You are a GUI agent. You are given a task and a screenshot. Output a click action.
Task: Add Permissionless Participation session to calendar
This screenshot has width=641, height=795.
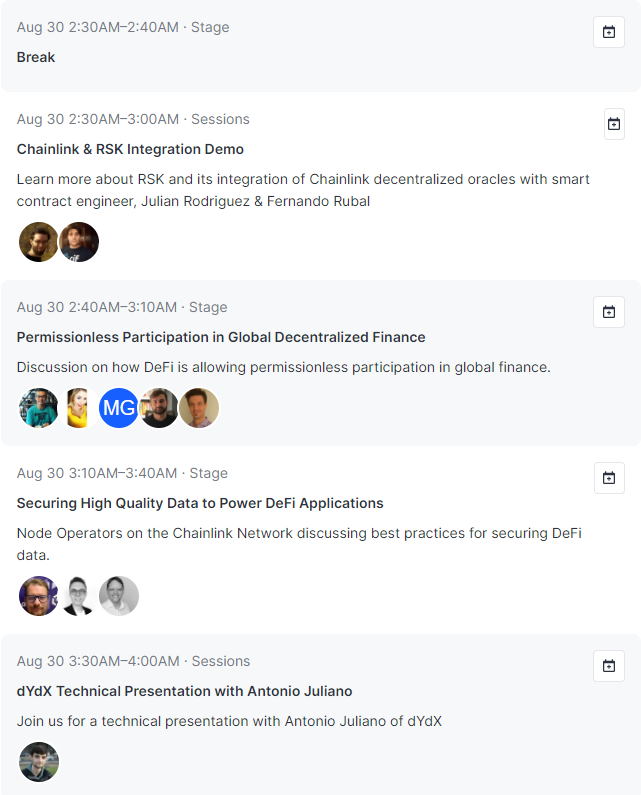coord(608,312)
